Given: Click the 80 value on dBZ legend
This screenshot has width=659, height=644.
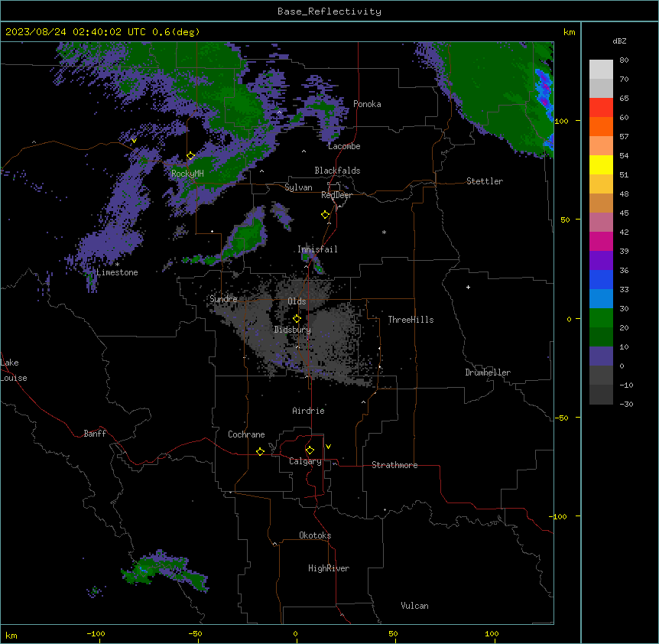Looking at the screenshot, I should pos(624,60).
